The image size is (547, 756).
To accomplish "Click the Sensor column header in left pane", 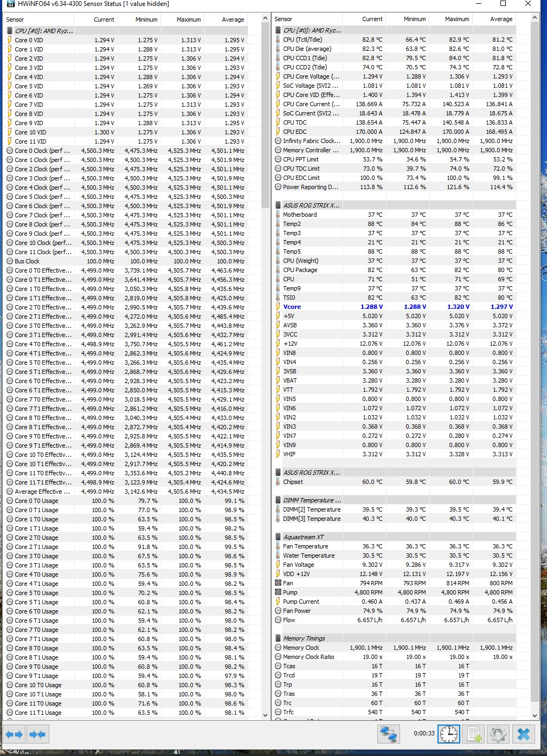I will [38, 20].
